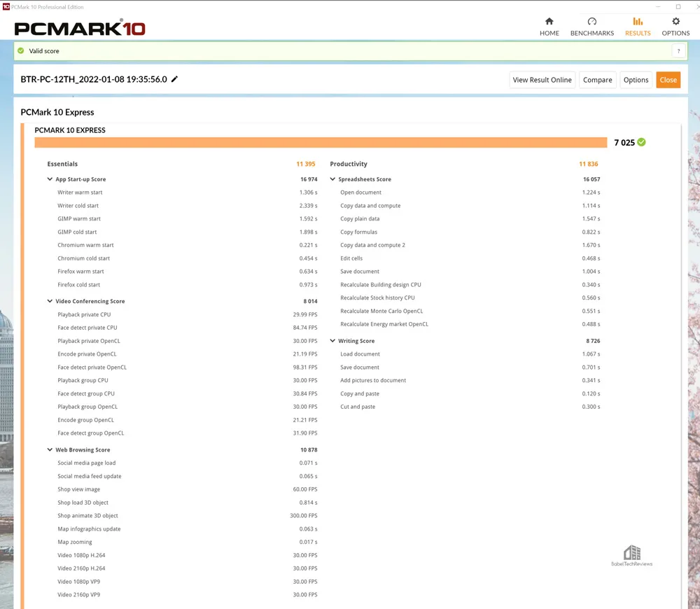Select Social media page load row
Screen dimensions: 700x609
pos(187,463)
